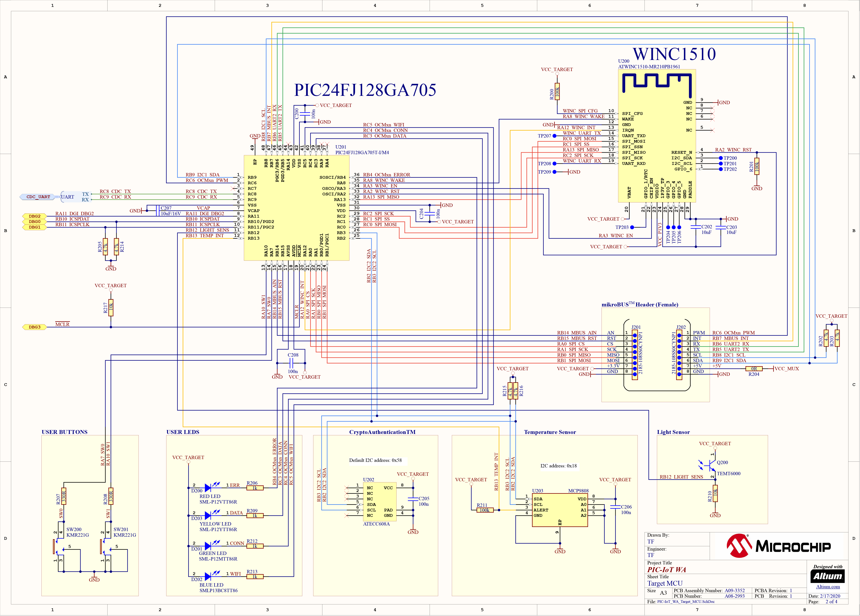
Task: Select the DBG0 port
Action: (x=34, y=221)
